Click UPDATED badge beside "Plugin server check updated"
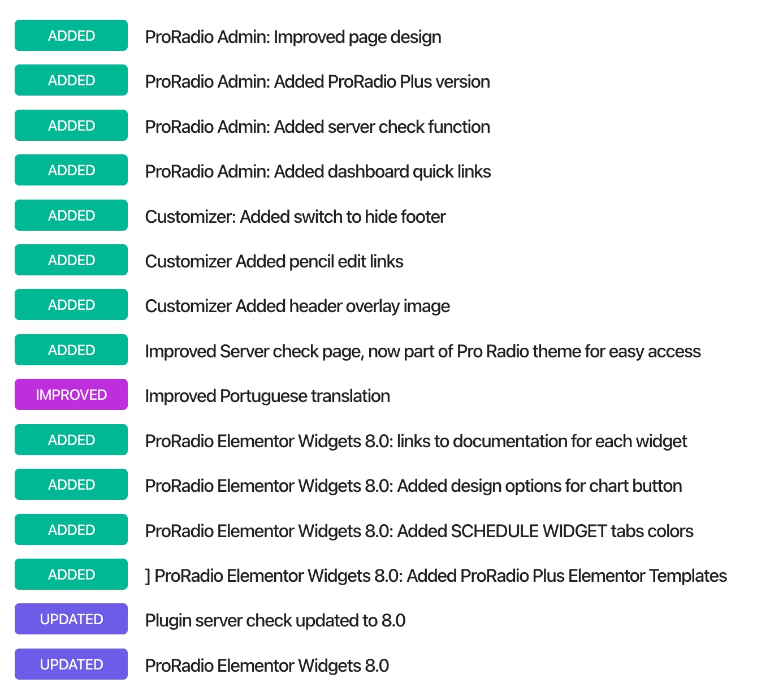 pos(71,619)
